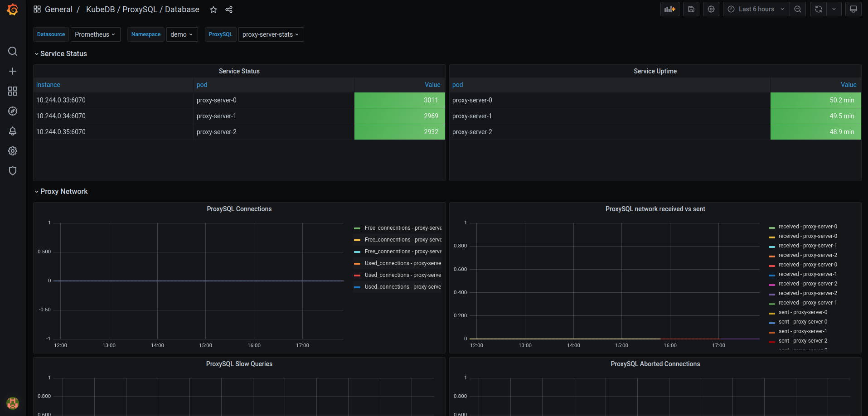Star this dashboard as favorite

(213, 10)
